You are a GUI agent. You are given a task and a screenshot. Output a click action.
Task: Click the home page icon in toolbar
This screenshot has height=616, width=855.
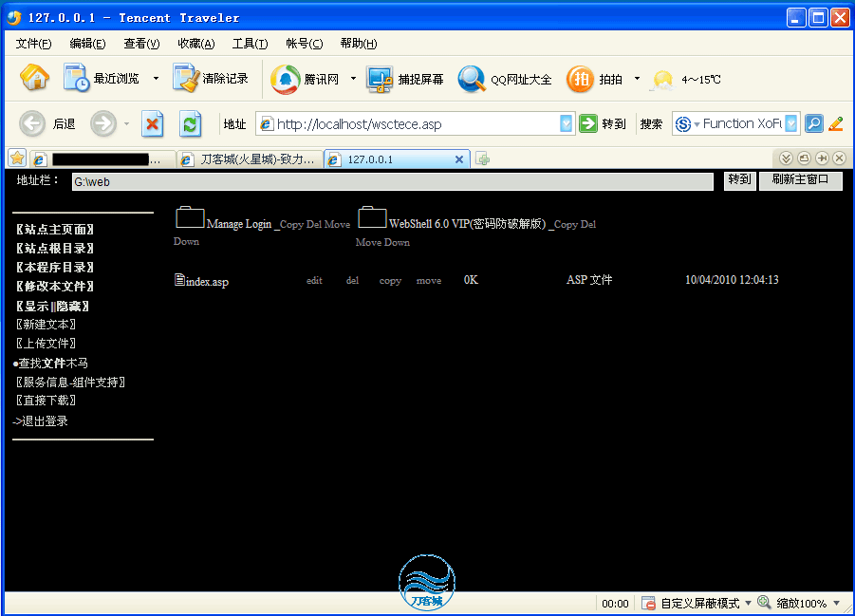tap(34, 78)
